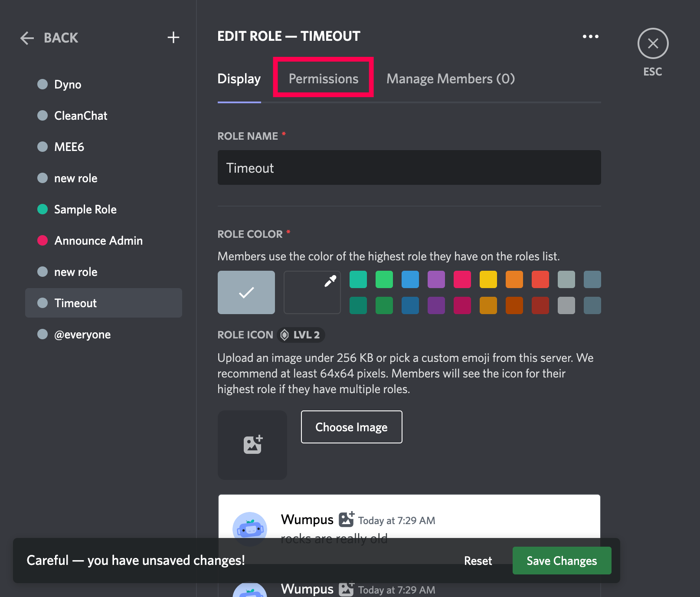Click the LVL 2 boost badge
This screenshot has height=597, width=700.
click(x=301, y=335)
